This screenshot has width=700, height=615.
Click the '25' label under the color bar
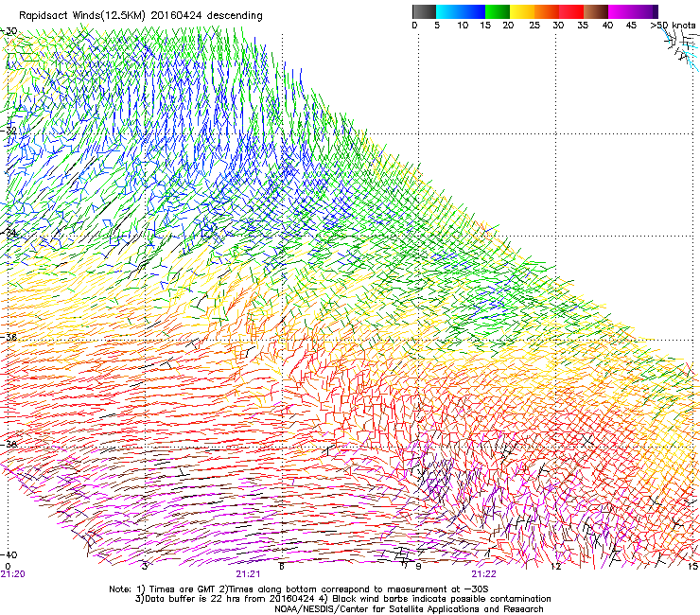coord(534,26)
